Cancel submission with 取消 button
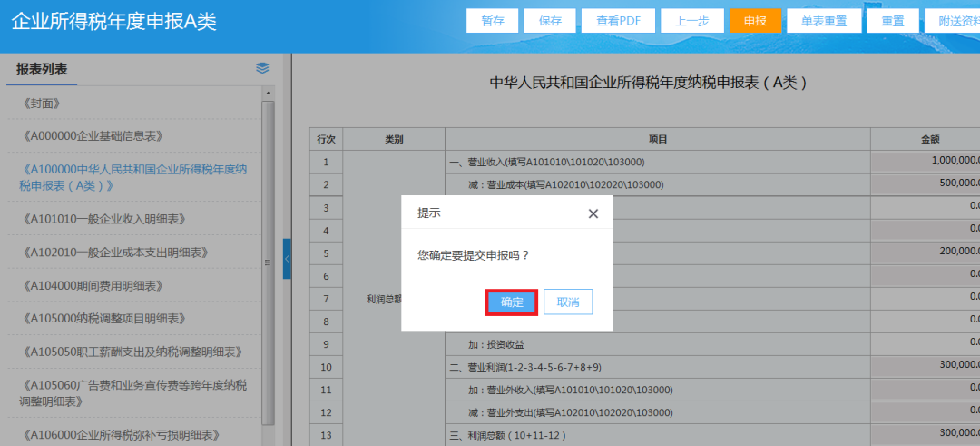The height and width of the screenshot is (446, 980). tap(568, 302)
